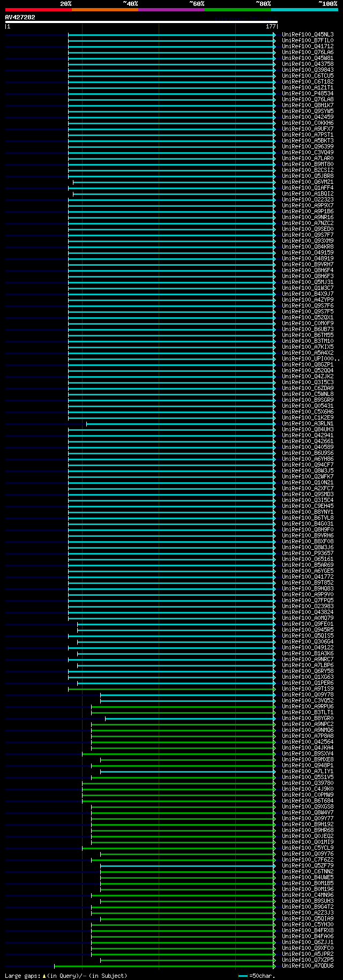Image resolution: width=343 pixels, height=980 pixels.
Task: Click the purple ~60% identity color band
Action: (171, 10)
